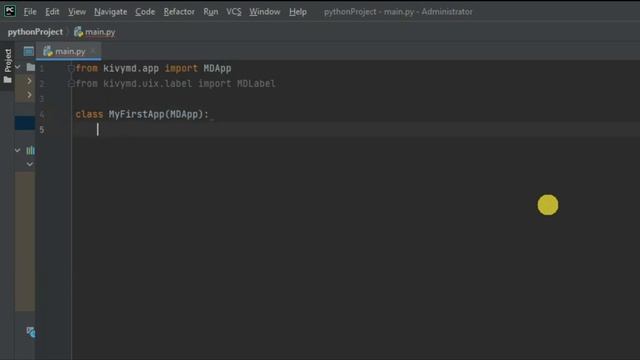Click the project view icon beside main.py tab
Image resolution: width=640 pixels, height=360 pixels.
pyautogui.click(x=29, y=51)
